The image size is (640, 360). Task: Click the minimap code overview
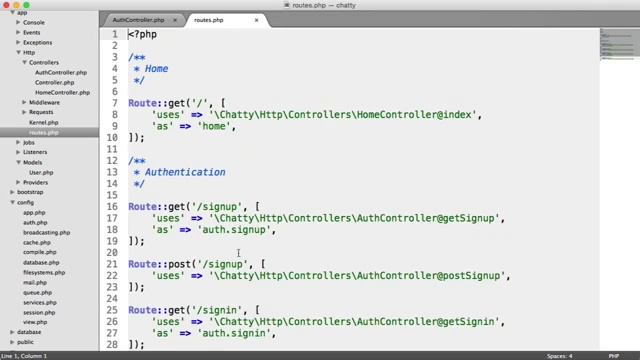(620, 45)
